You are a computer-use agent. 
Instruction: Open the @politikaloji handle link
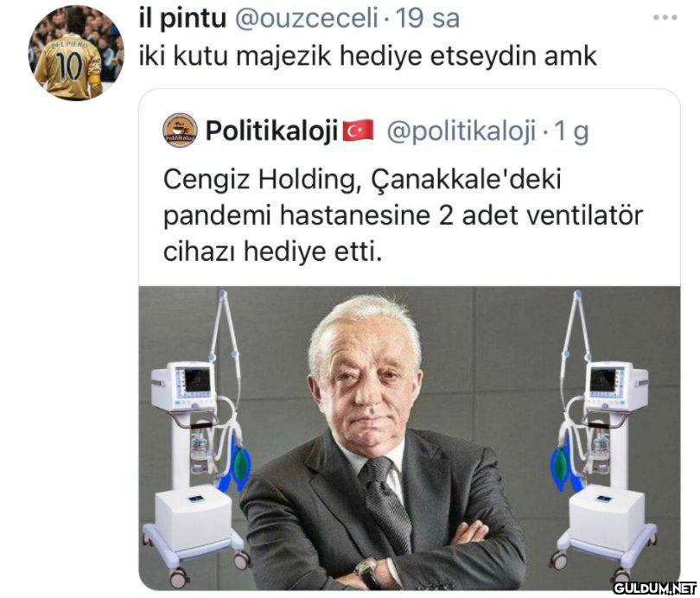click(461, 131)
